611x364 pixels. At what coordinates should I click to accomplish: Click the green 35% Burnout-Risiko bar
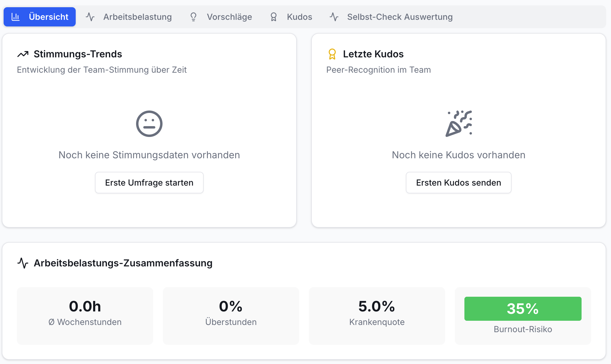coord(523,309)
